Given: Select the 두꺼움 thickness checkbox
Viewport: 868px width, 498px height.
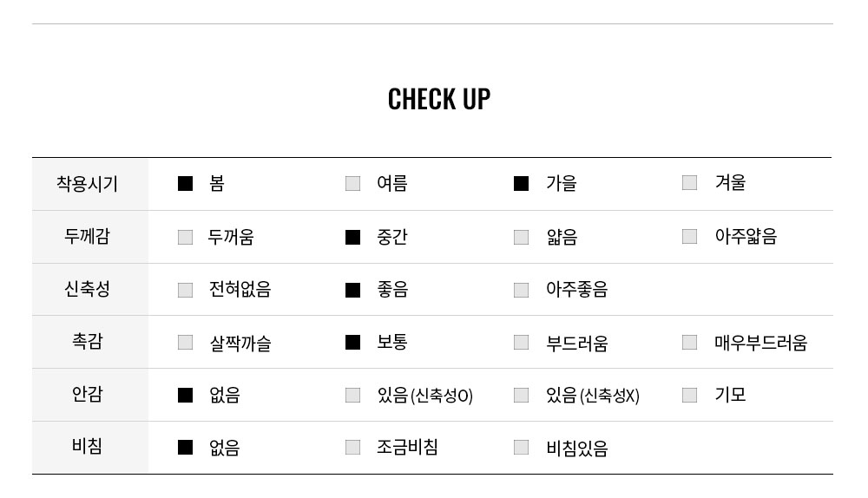Looking at the screenshot, I should [186, 237].
